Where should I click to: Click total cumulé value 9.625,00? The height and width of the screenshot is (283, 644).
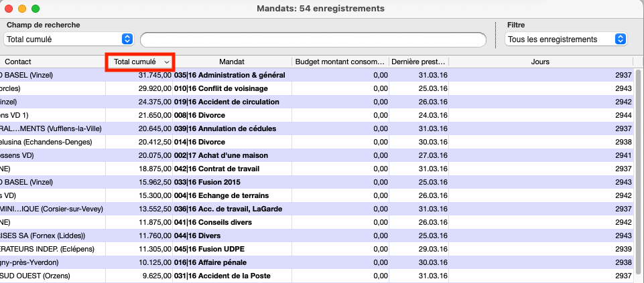point(157,276)
